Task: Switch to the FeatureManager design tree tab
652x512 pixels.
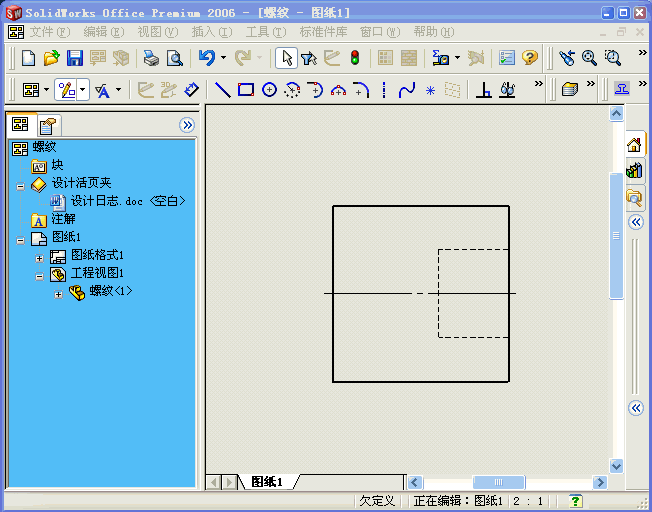Action: click(21, 124)
